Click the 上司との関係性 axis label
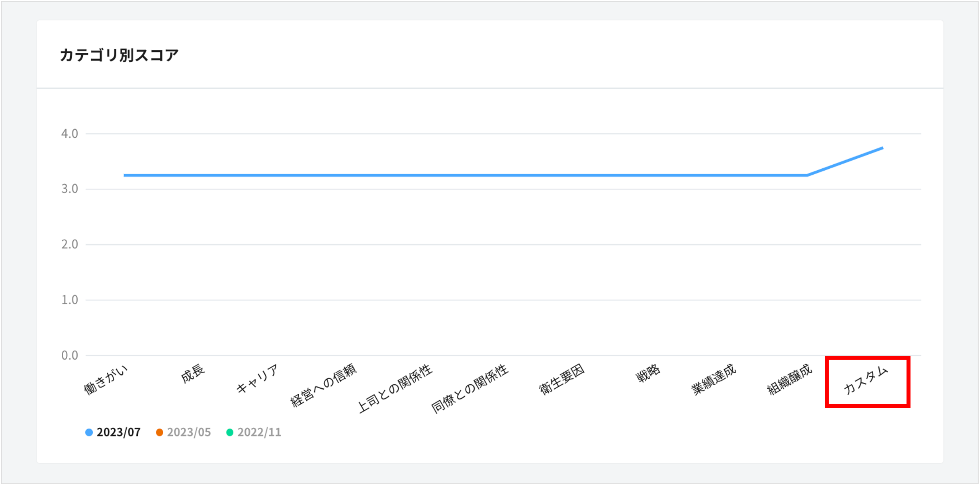The image size is (980, 485). click(x=395, y=388)
